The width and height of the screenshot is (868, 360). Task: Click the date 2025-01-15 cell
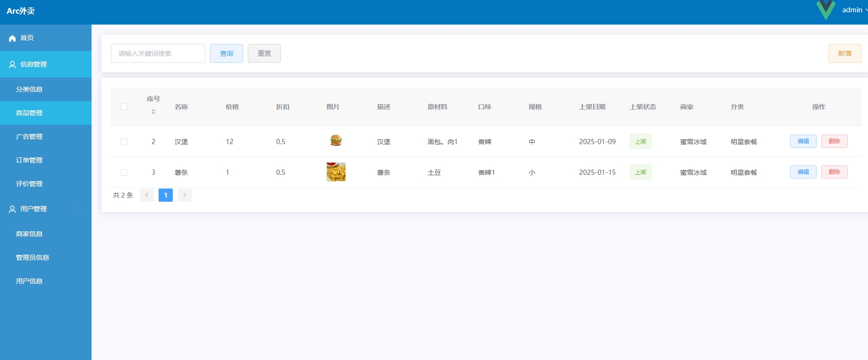tap(598, 172)
